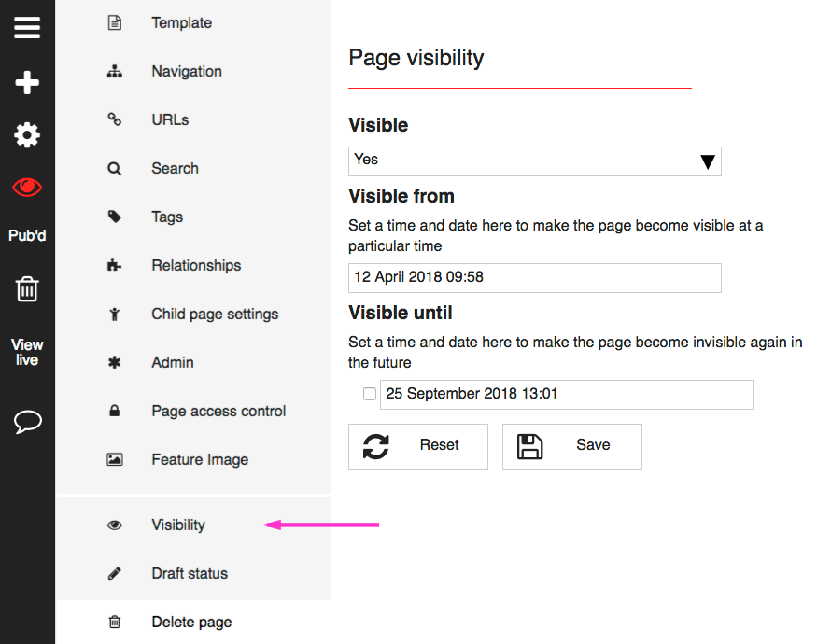Open the settings gear icon

click(27, 135)
